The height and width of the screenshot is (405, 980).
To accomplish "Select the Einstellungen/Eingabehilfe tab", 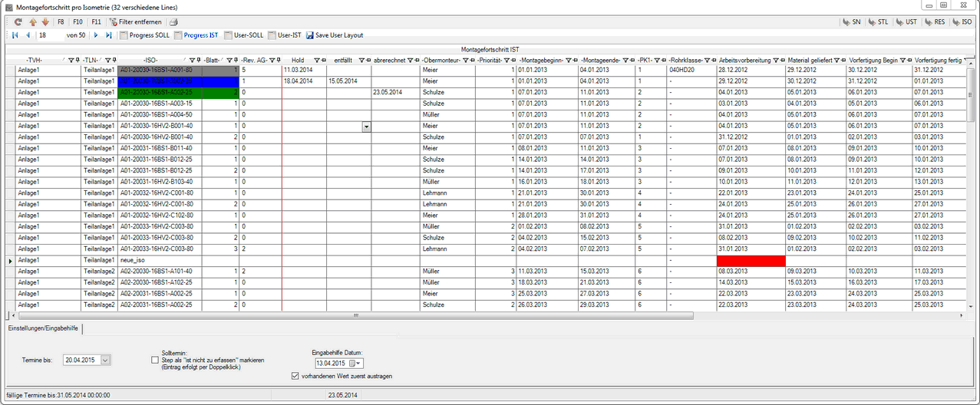I will click(x=42, y=328).
